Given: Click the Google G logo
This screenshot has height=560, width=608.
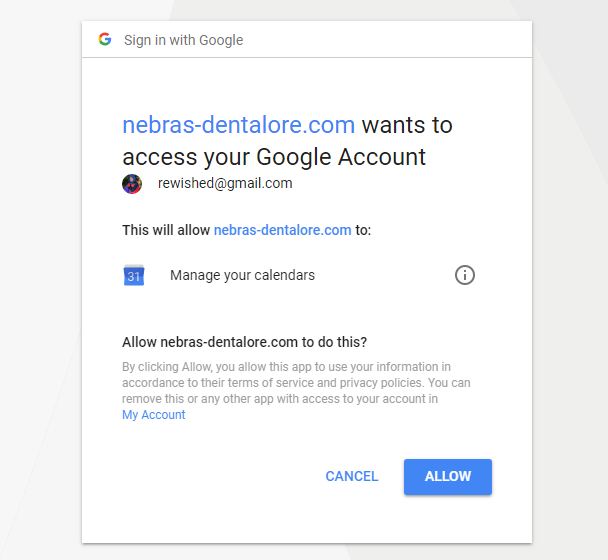Looking at the screenshot, I should [104, 40].
